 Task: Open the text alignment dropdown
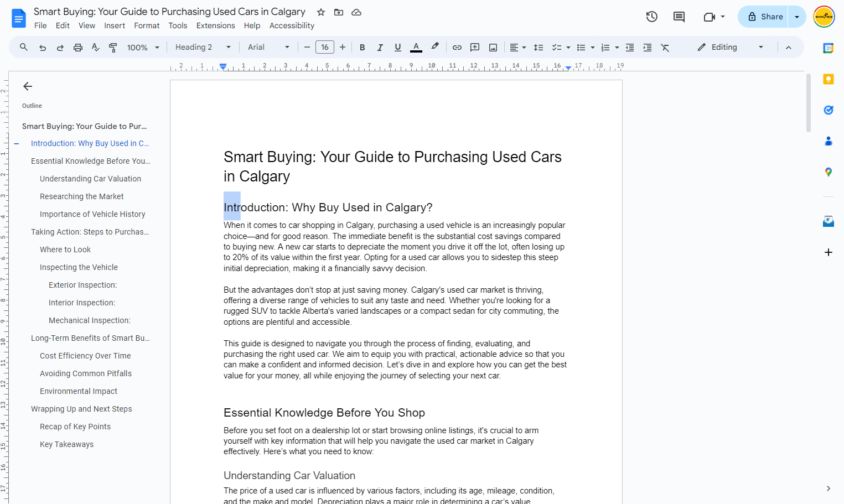click(x=518, y=48)
